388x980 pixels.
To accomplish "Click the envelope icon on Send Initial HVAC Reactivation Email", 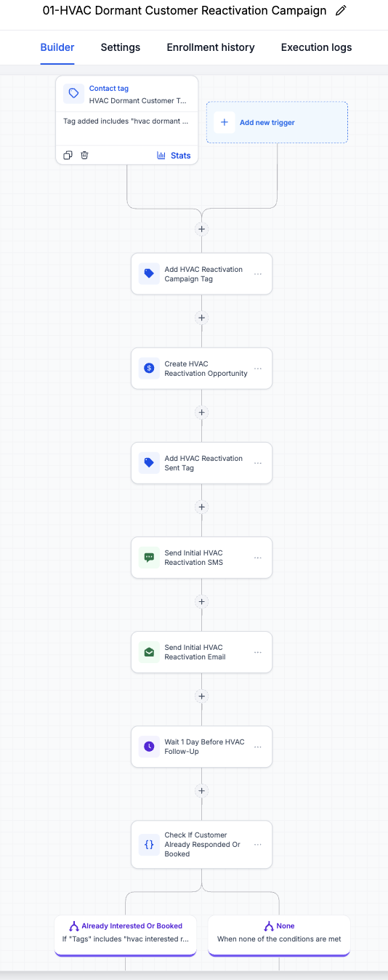I will pos(149,652).
